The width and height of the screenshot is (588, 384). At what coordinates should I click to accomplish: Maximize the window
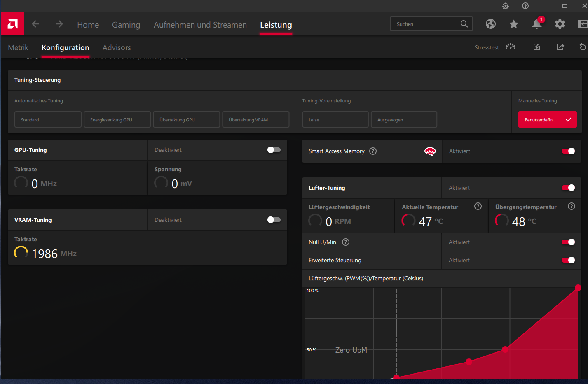pyautogui.click(x=565, y=6)
